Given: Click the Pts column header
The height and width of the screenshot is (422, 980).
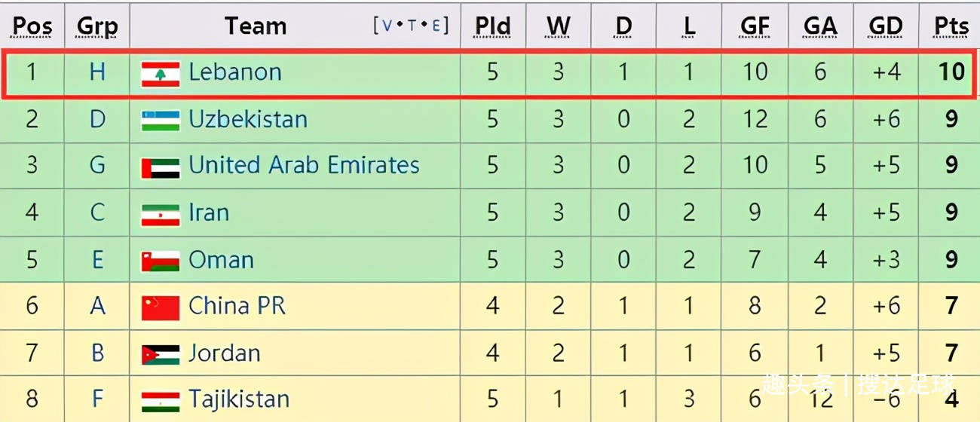Looking at the screenshot, I should click(x=951, y=26).
